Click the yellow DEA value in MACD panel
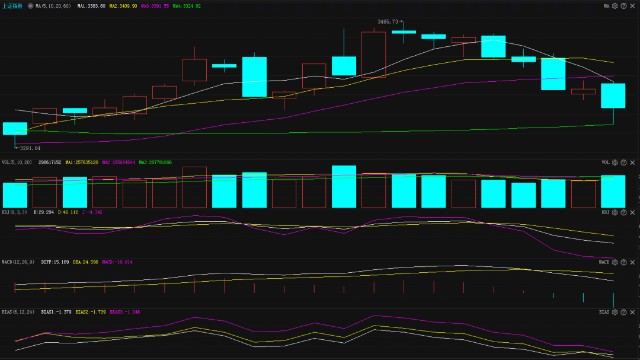 pyautogui.click(x=85, y=262)
